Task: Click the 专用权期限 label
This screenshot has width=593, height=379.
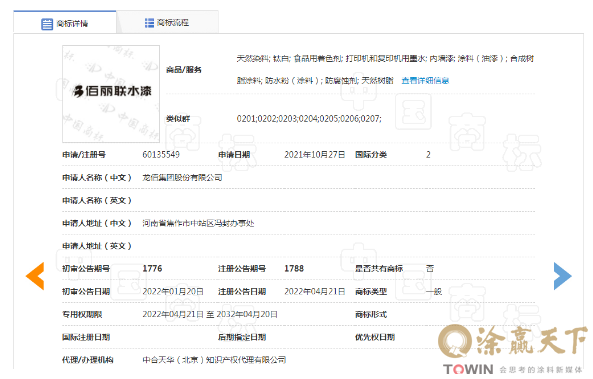Action: coord(82,314)
